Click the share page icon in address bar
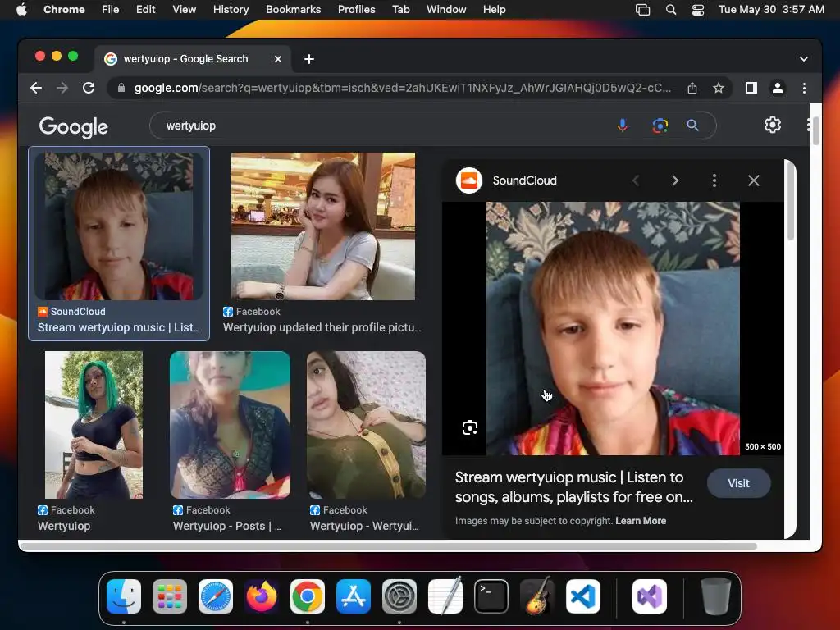The width and height of the screenshot is (840, 630). (x=692, y=88)
